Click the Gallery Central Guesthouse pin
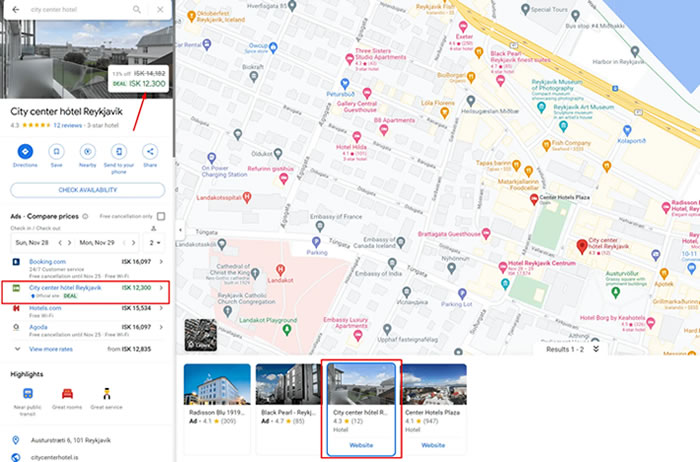This screenshot has width=700, height=462. (x=367, y=93)
